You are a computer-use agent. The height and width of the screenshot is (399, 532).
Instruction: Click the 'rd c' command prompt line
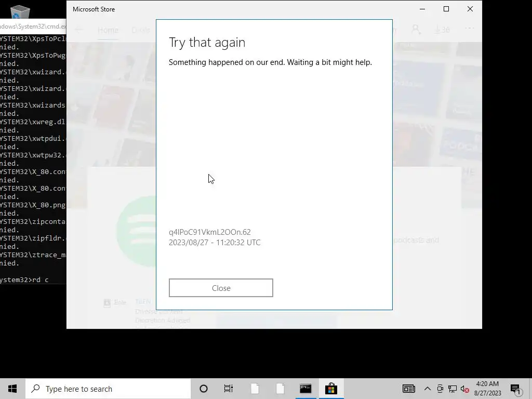pyautogui.click(x=24, y=280)
